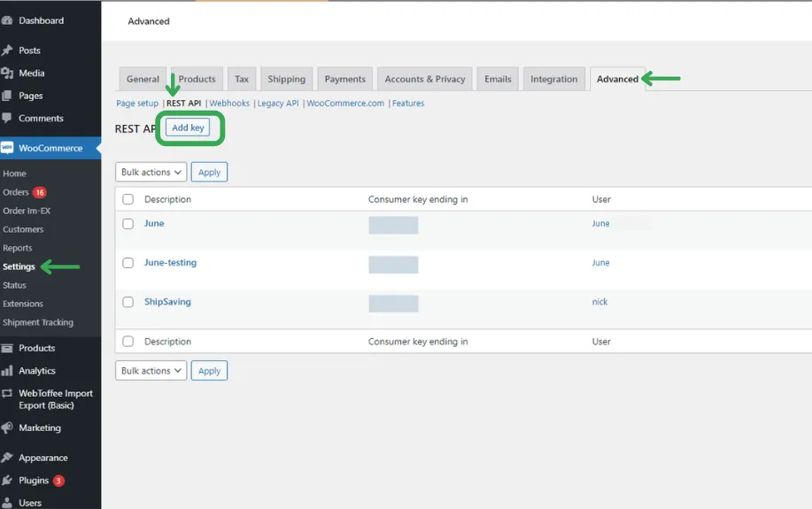Viewport: 812px width, 509px height.
Task: Click the Media icon in sidebar
Action: [x=7, y=73]
